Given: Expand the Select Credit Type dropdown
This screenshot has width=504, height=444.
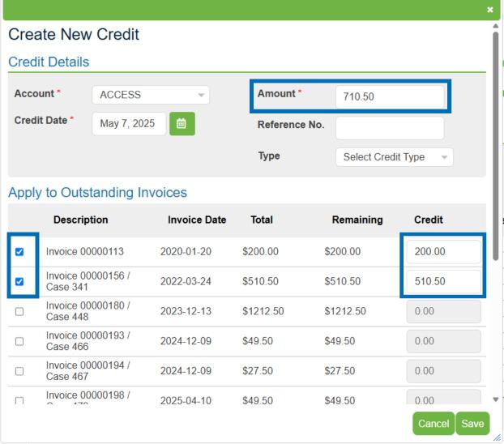Looking at the screenshot, I should coord(394,157).
